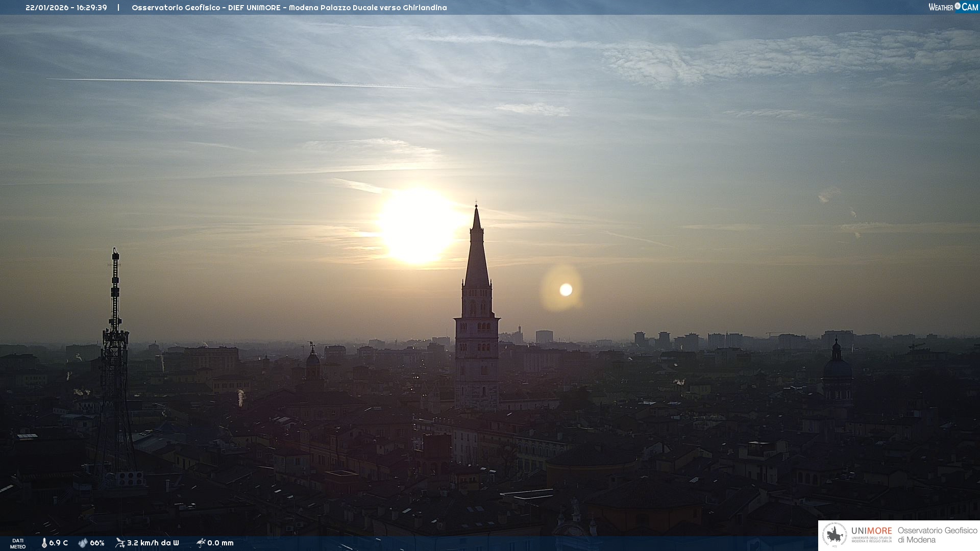Click the UNIMORE university name text
This screenshot has height=551, width=980.
(x=871, y=531)
